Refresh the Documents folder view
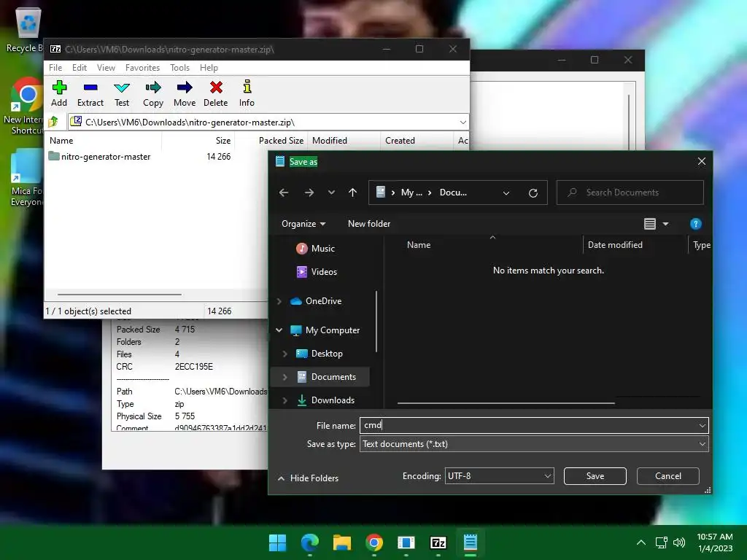This screenshot has width=747, height=560. (533, 192)
